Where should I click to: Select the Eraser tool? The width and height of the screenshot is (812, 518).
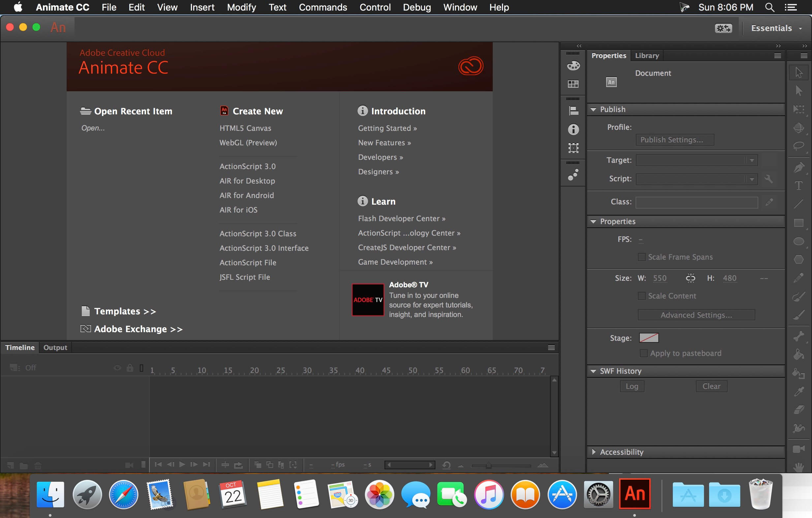[x=798, y=410]
